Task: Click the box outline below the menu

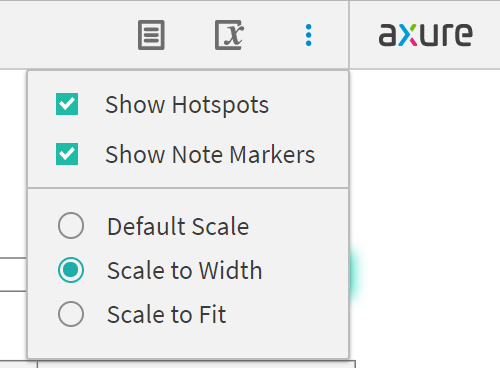Action: pos(197,364)
